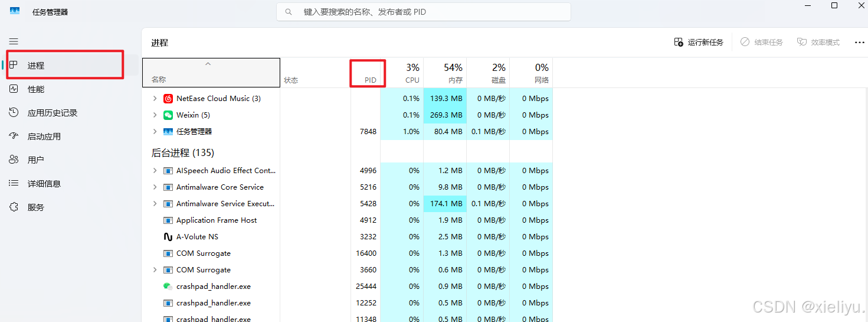Click the 结束任务 button

(x=762, y=43)
